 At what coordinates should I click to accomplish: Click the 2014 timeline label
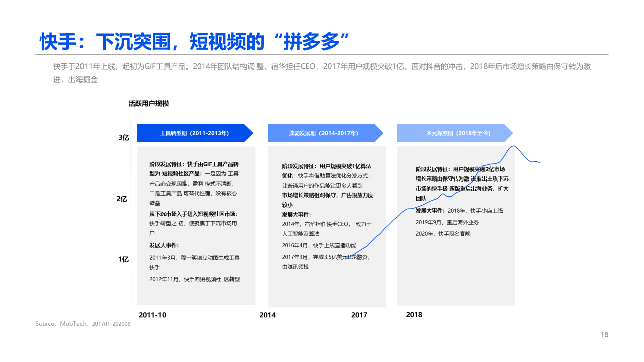coord(267,315)
